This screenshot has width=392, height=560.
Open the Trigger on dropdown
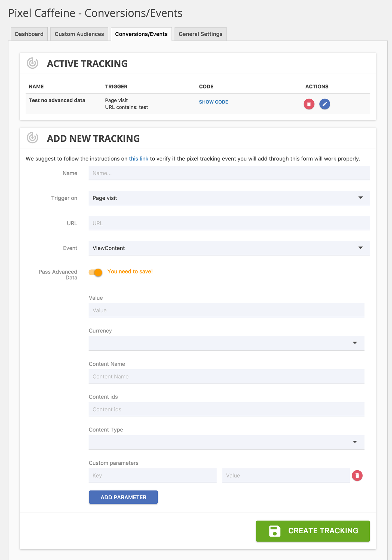229,198
